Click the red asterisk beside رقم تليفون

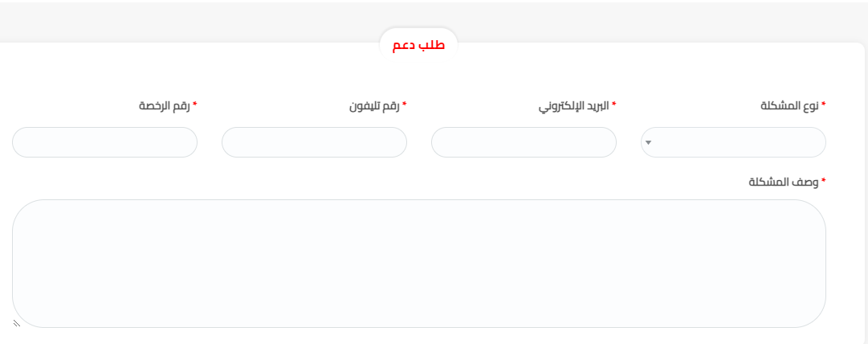405,104
